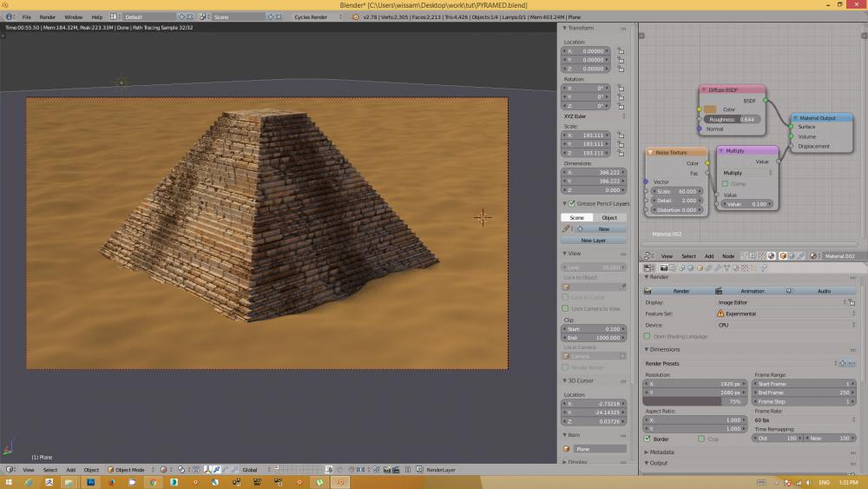Switch to the Object grease pencil tab
The image size is (868, 489).
tap(609, 217)
